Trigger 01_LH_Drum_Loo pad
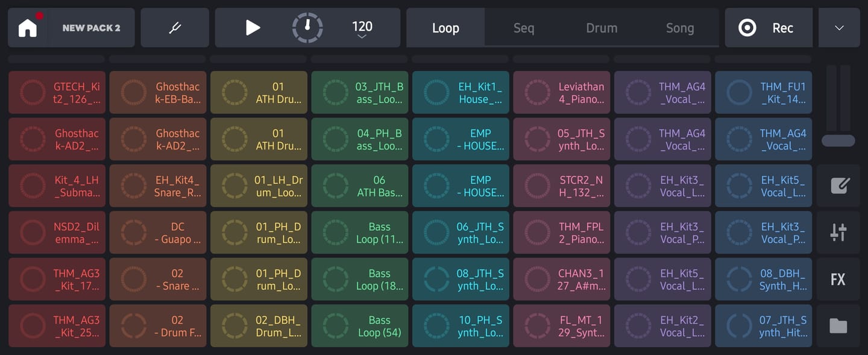The height and width of the screenshot is (355, 868). 259,186
